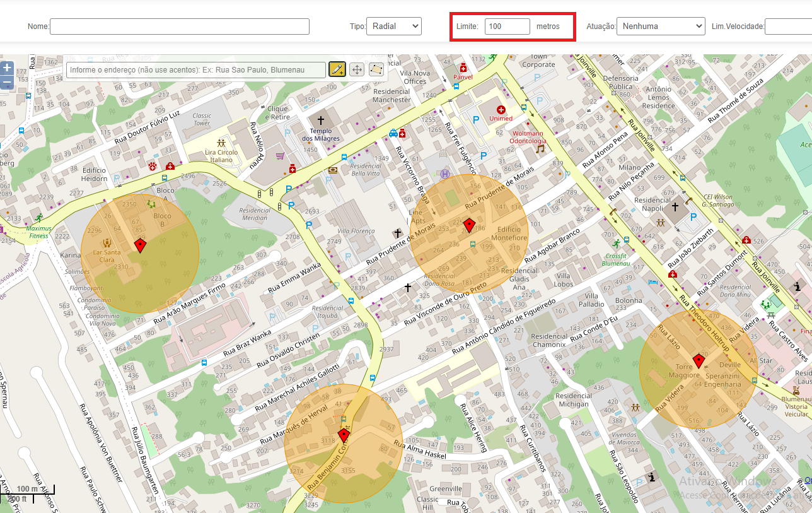Image resolution: width=812 pixels, height=513 pixels.
Task: Click the cross icon beside Residencial Napoli
Action: [675, 206]
